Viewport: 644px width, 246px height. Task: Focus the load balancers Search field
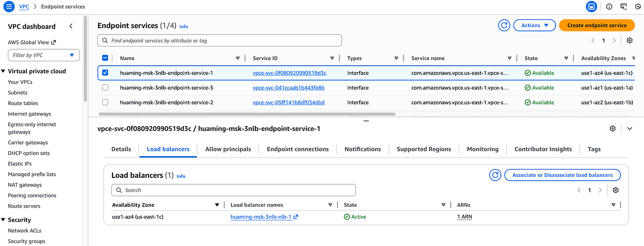(x=234, y=190)
